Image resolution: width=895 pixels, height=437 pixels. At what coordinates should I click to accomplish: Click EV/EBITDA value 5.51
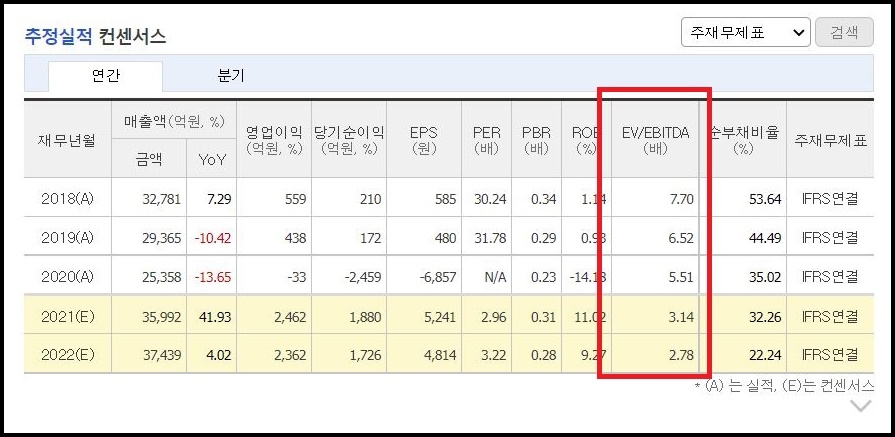pyautogui.click(x=681, y=277)
